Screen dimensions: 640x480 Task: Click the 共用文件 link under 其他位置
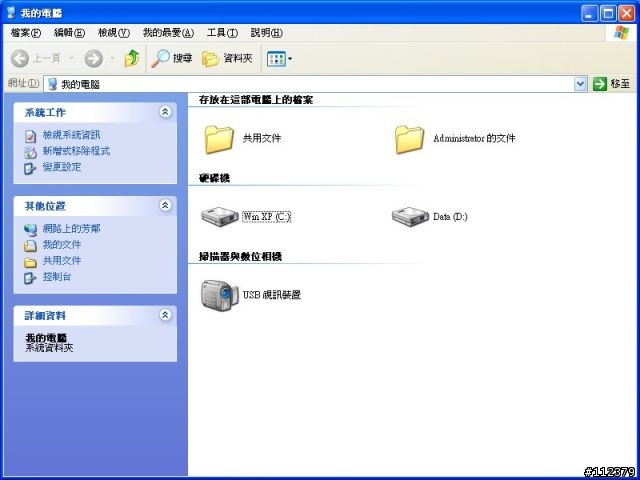pos(62,261)
